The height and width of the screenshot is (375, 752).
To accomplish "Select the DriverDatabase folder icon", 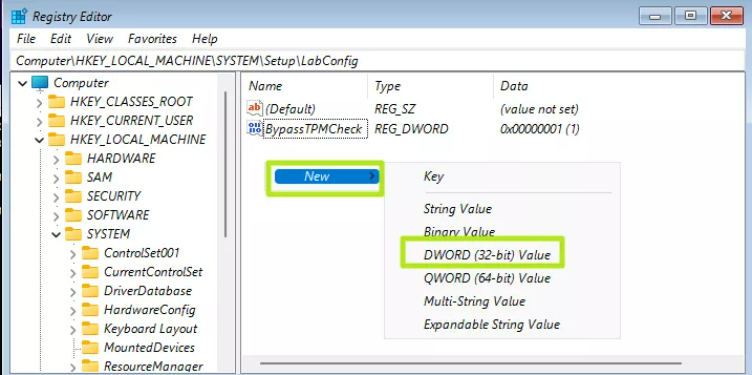I will coord(90,291).
